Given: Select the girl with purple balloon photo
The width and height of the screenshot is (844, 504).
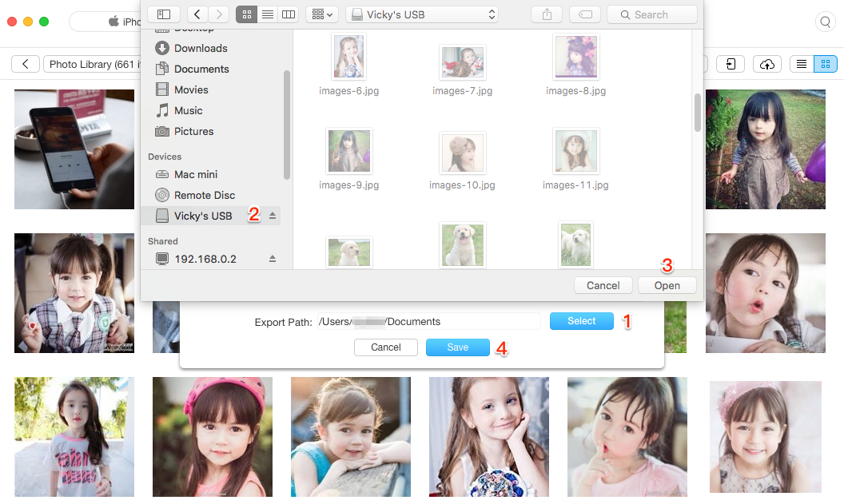Looking at the screenshot, I should tap(766, 149).
